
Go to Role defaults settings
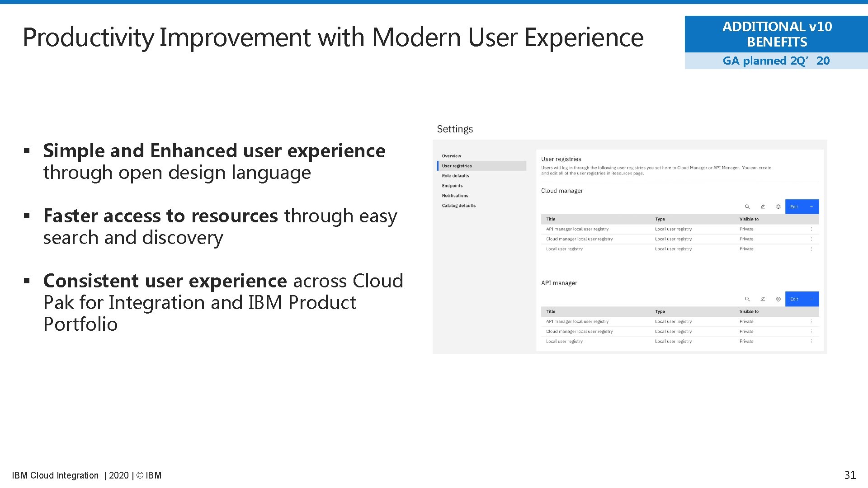click(x=455, y=176)
